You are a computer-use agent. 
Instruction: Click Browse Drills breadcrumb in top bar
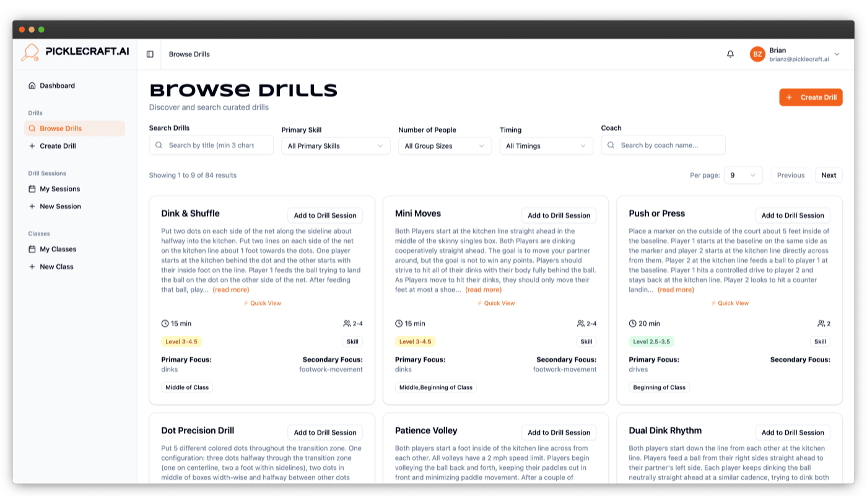pos(190,54)
